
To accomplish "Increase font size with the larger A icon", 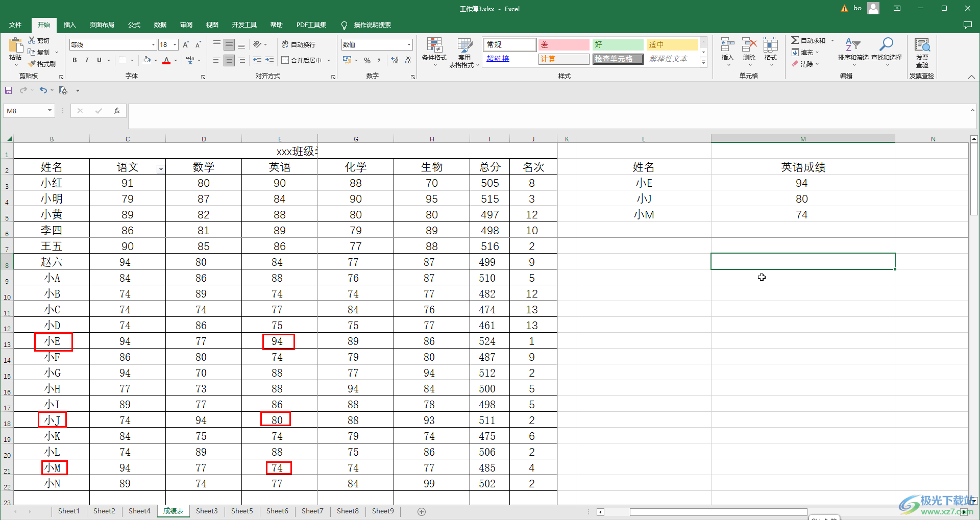I will pos(186,45).
